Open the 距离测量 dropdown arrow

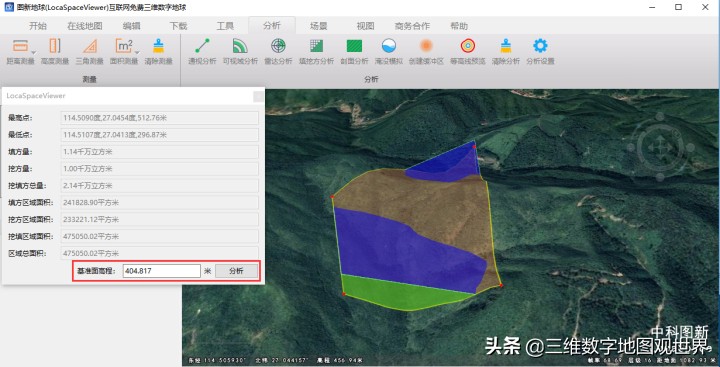34,52
